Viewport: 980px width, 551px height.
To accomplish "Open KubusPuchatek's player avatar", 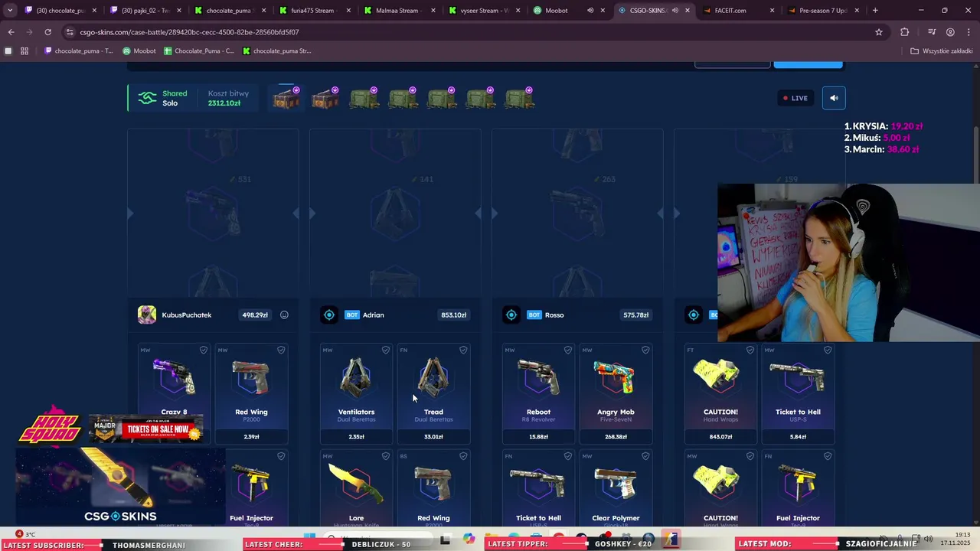I will (147, 315).
